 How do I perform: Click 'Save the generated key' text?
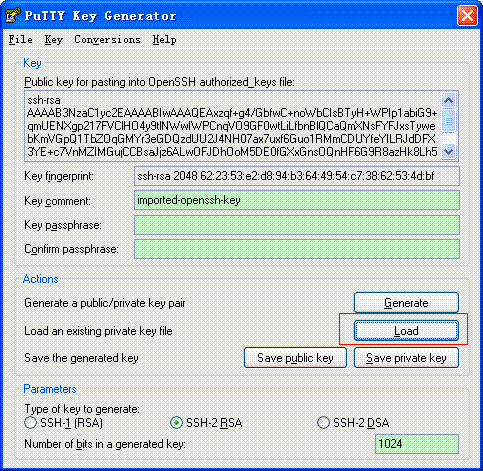pos(81,358)
